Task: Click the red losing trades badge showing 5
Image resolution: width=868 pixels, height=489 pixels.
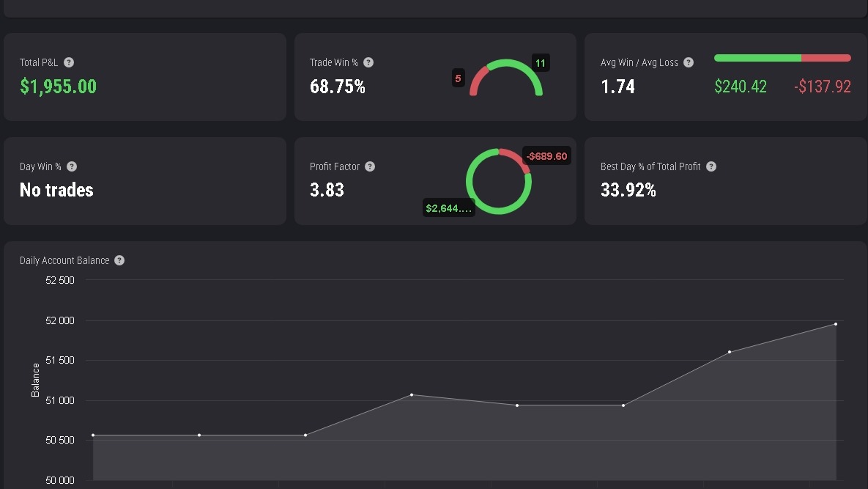Action: [x=458, y=78]
